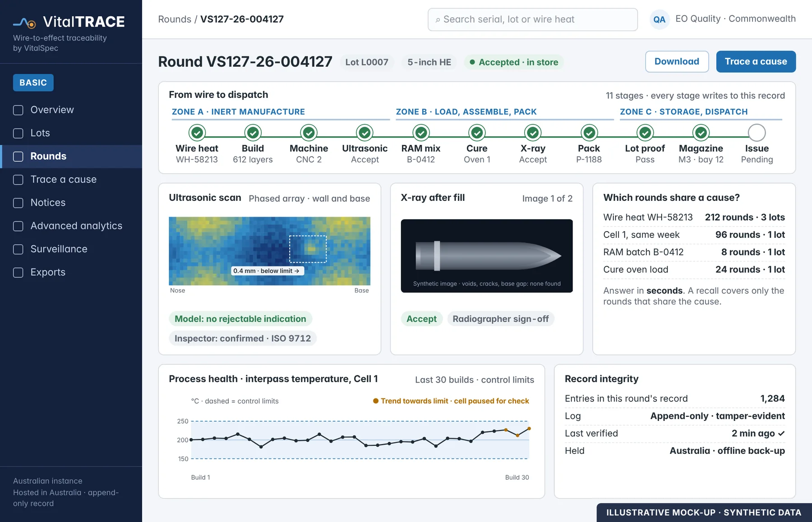Screen dimensions: 812x522
Task: Select Wire heat WH-58213 shared cause row
Action: (x=694, y=217)
